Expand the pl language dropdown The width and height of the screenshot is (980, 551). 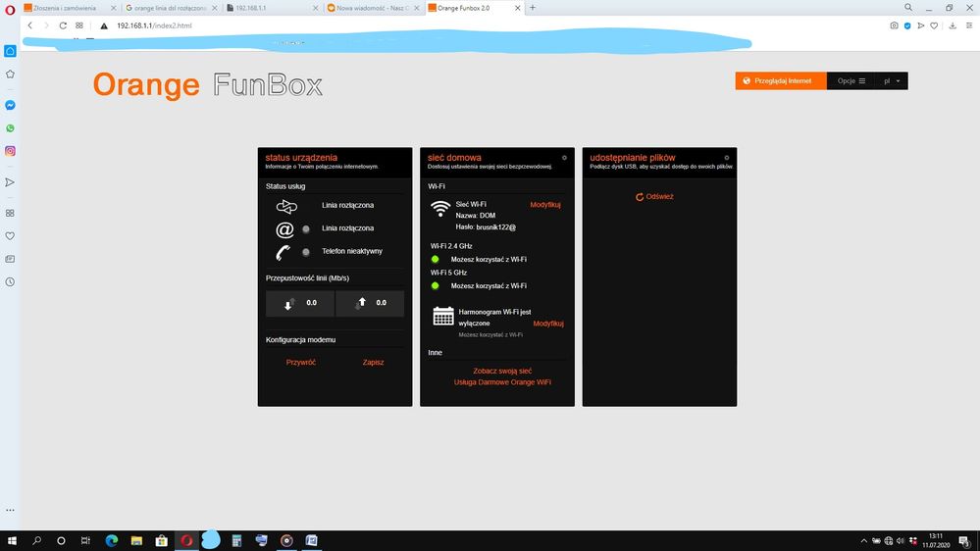pyautogui.click(x=892, y=81)
